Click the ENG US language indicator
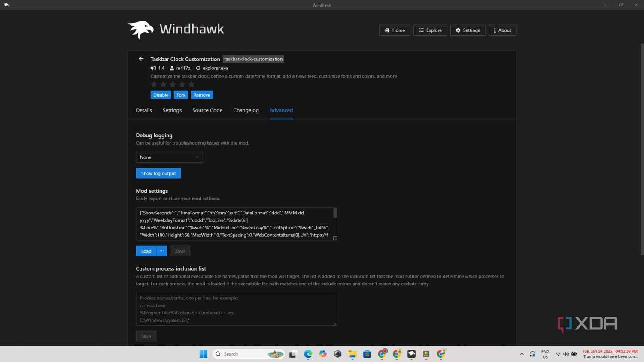The image size is (644, 362). coord(545,354)
